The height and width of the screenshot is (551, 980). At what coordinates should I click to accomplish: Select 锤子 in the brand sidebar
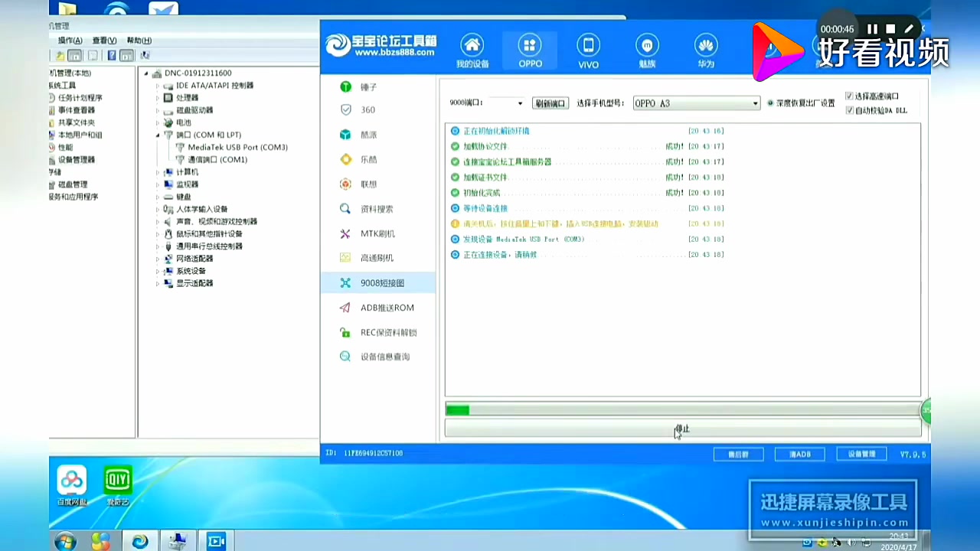tap(378, 87)
